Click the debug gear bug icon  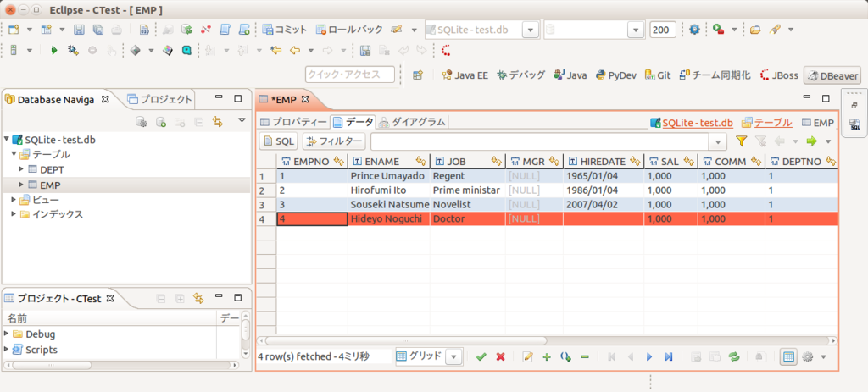click(x=72, y=50)
